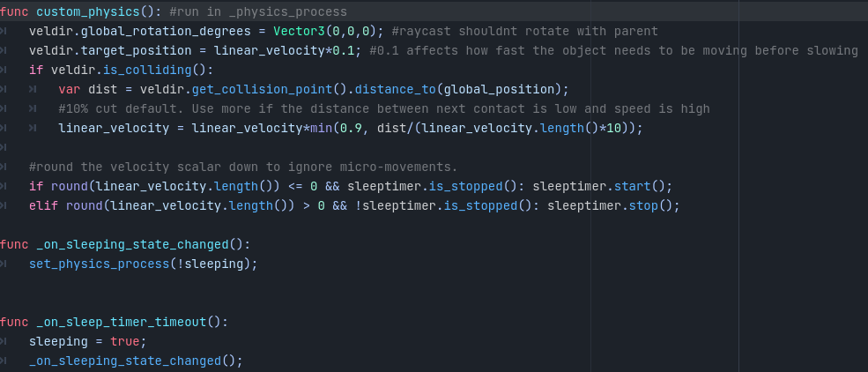Click the #raycast shouldnt rotate comment

pos(525,31)
